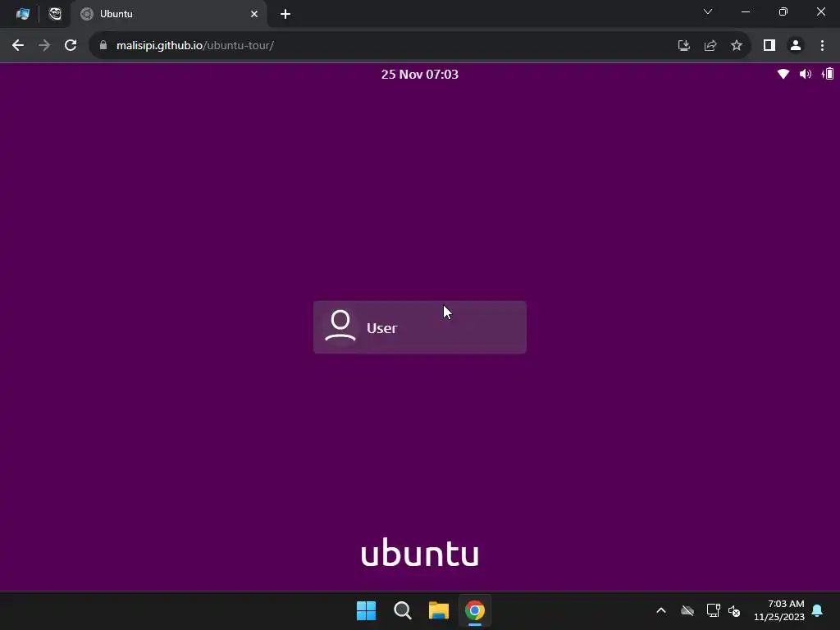Image resolution: width=840 pixels, height=630 pixels.
Task: Open the Windows Start menu
Action: [367, 610]
